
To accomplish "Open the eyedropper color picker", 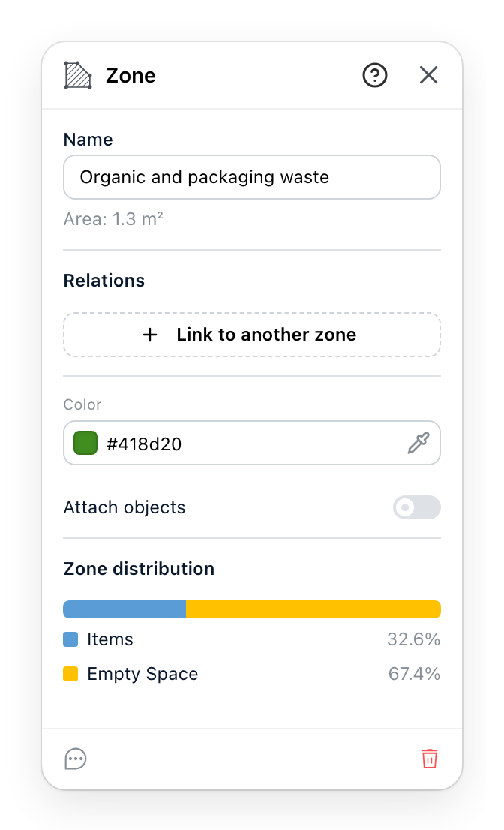I will click(418, 443).
